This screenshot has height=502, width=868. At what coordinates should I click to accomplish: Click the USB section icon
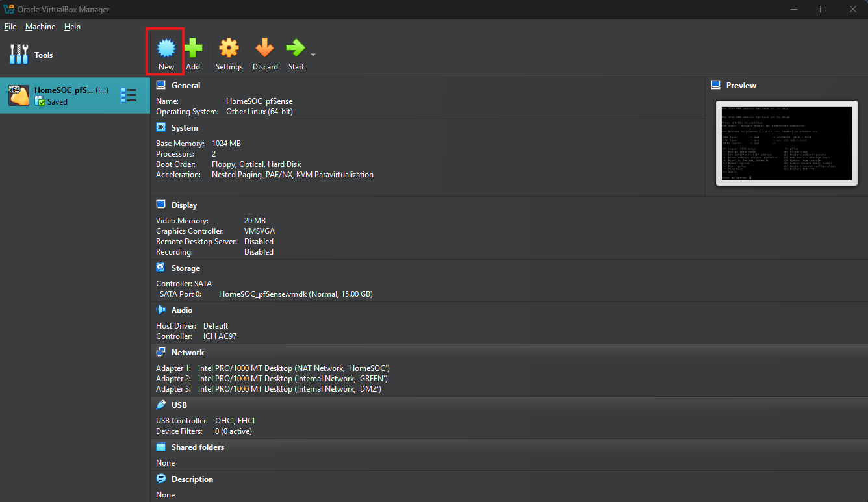click(x=161, y=405)
